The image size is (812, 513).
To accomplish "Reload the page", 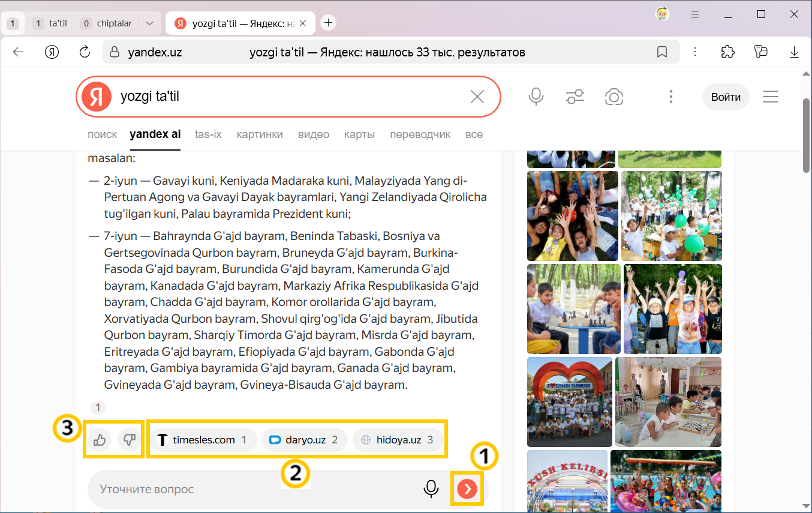I will pyautogui.click(x=85, y=52).
